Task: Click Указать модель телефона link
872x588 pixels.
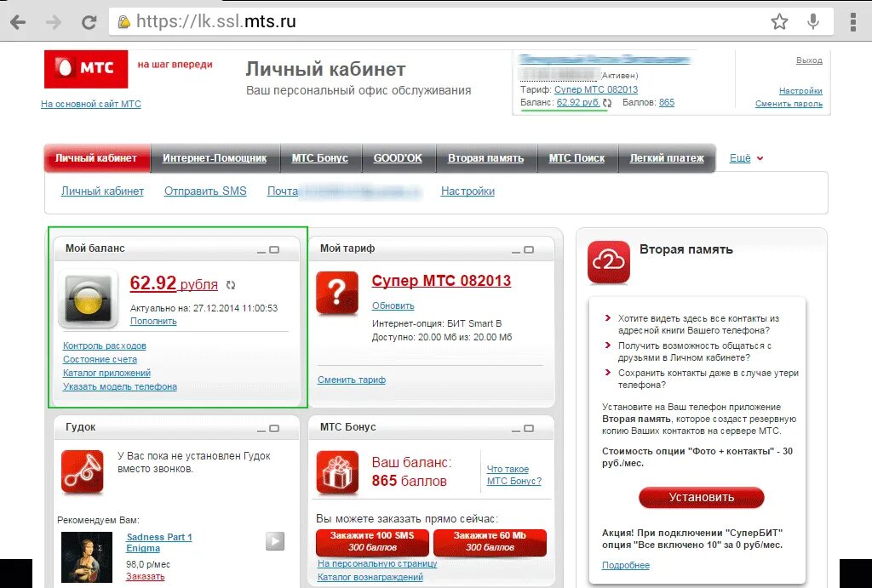Action: coord(120,387)
